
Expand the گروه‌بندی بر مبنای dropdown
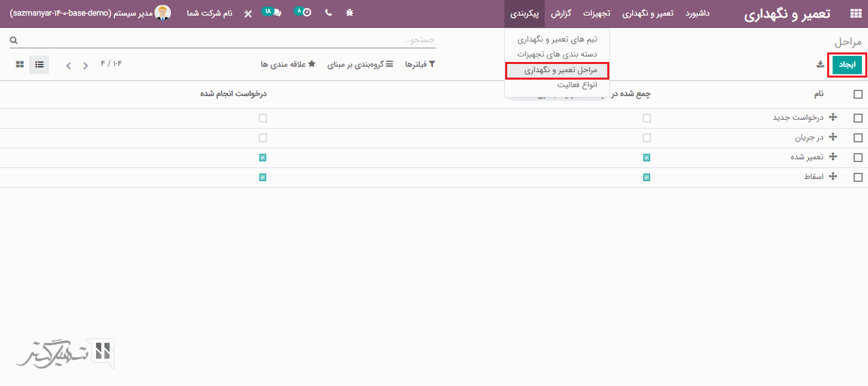tap(356, 65)
